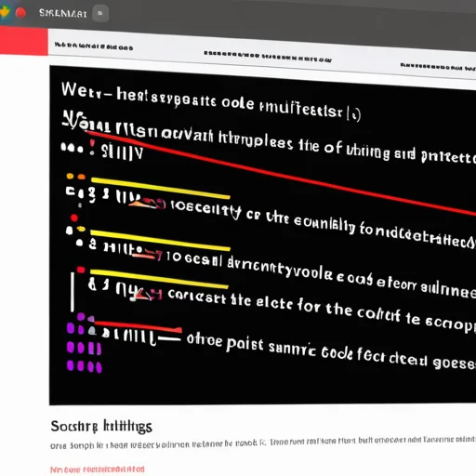Click the small gray square button beside window title
Viewport: 476px width, 476px height.
pyautogui.click(x=100, y=13)
